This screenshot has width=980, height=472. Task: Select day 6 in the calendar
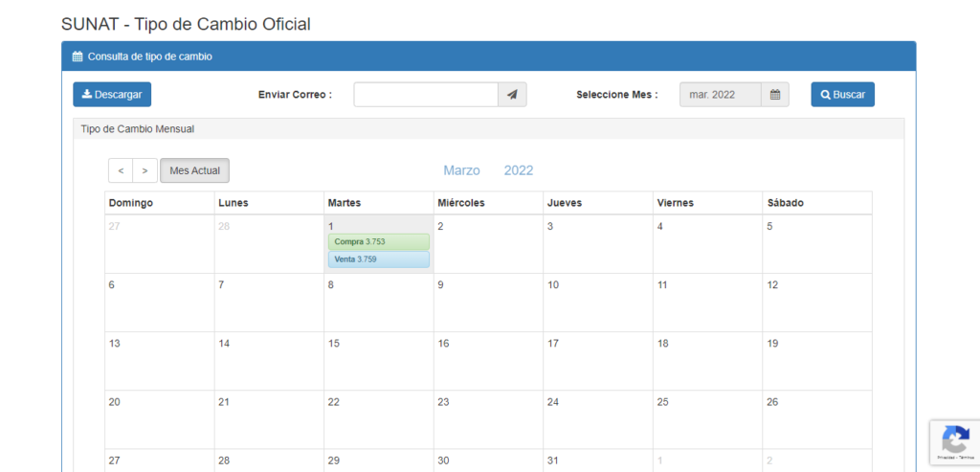[160, 303]
